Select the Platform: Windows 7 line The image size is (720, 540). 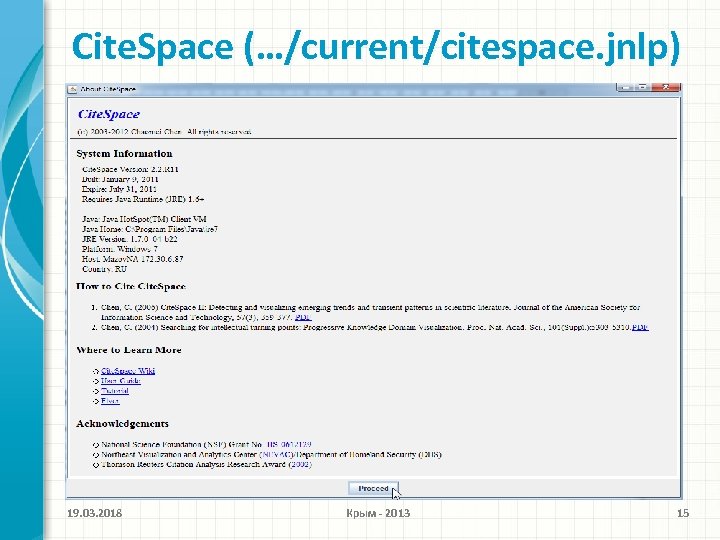pos(119,249)
